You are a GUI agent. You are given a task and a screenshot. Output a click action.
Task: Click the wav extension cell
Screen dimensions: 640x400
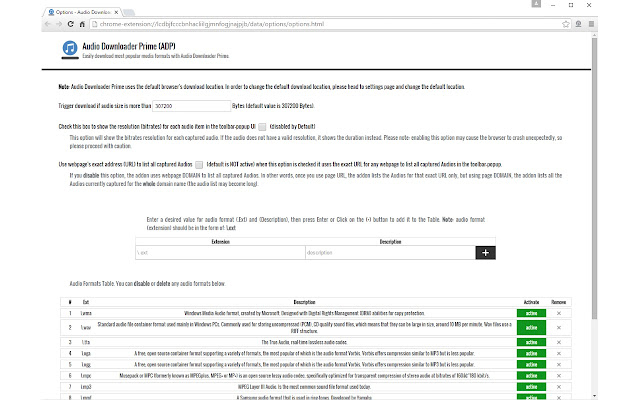pyautogui.click(x=86, y=328)
